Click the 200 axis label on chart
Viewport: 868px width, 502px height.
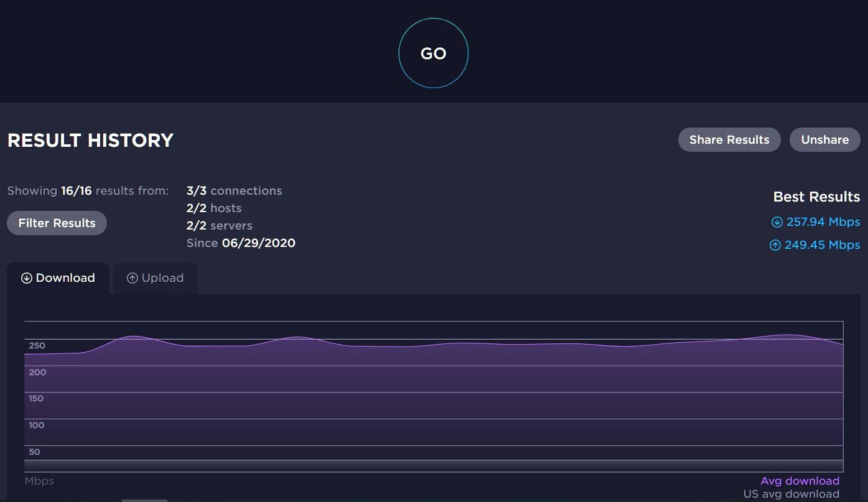pos(37,373)
